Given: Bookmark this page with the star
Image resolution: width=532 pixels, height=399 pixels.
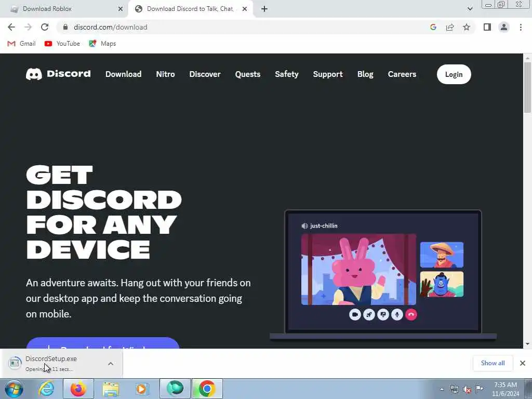Looking at the screenshot, I should pos(467,27).
